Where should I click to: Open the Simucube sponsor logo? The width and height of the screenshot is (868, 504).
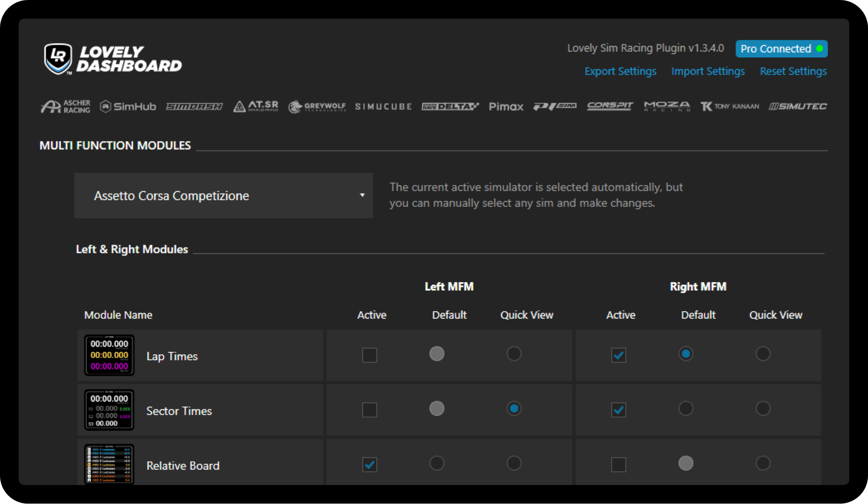(x=383, y=106)
